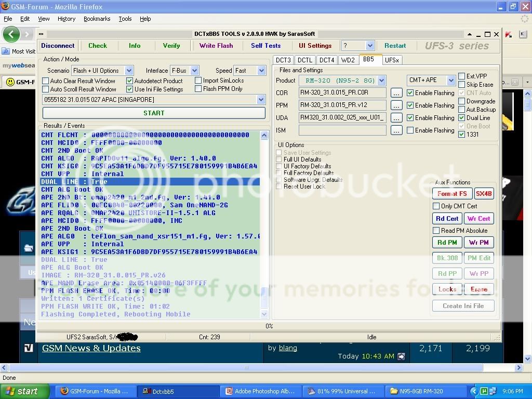Screen dimensions: 532x399
Task: Enable Read PM Absolute checkbox
Action: [436, 230]
